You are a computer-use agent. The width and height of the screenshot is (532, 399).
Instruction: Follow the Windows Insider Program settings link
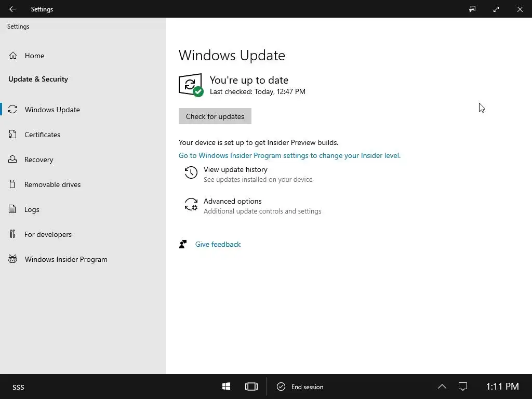[x=289, y=155]
